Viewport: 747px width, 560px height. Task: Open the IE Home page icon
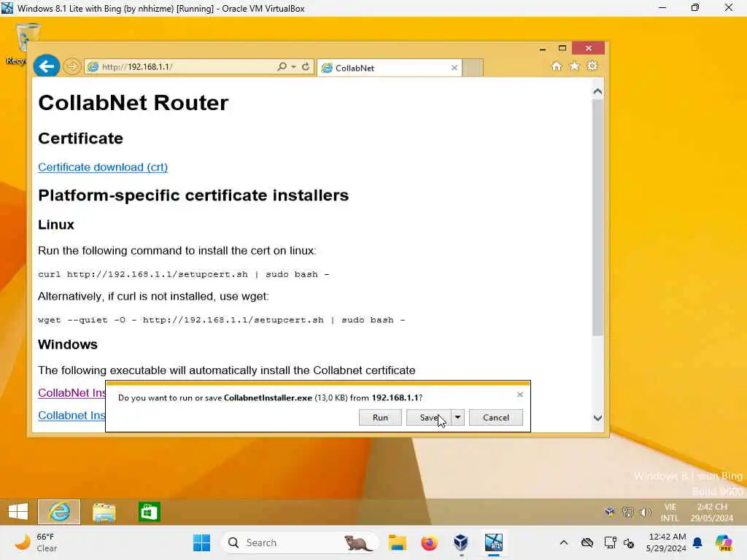pos(557,66)
